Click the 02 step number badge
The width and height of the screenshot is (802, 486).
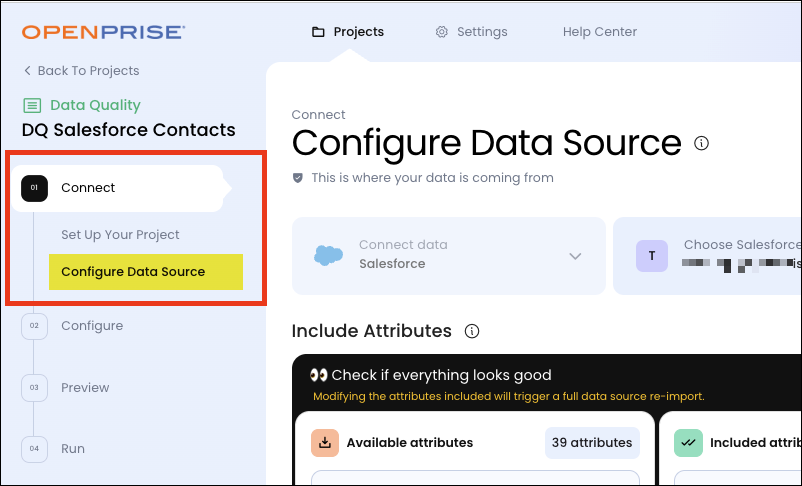tap(34, 326)
